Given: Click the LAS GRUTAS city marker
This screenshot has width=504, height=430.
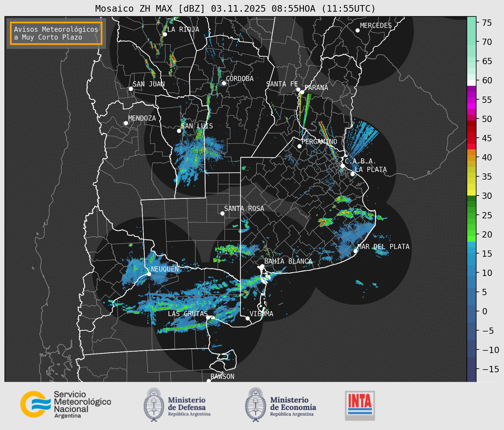Looking at the screenshot, I should point(209,317).
